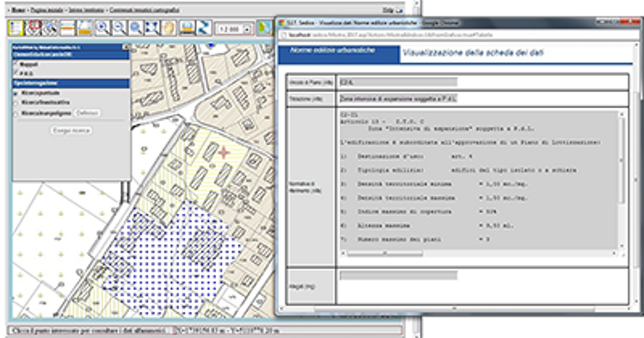Select the zoom in magnifier tool
The image size is (644, 338).
click(x=102, y=28)
